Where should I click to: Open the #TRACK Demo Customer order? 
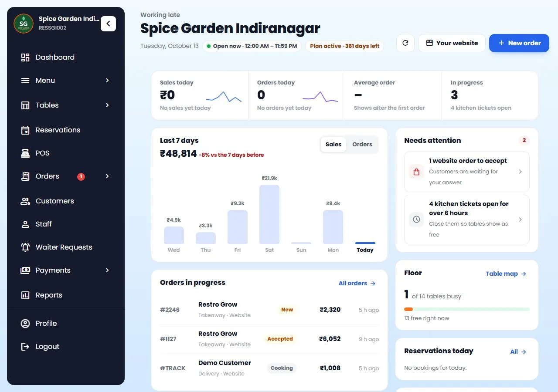269,368
